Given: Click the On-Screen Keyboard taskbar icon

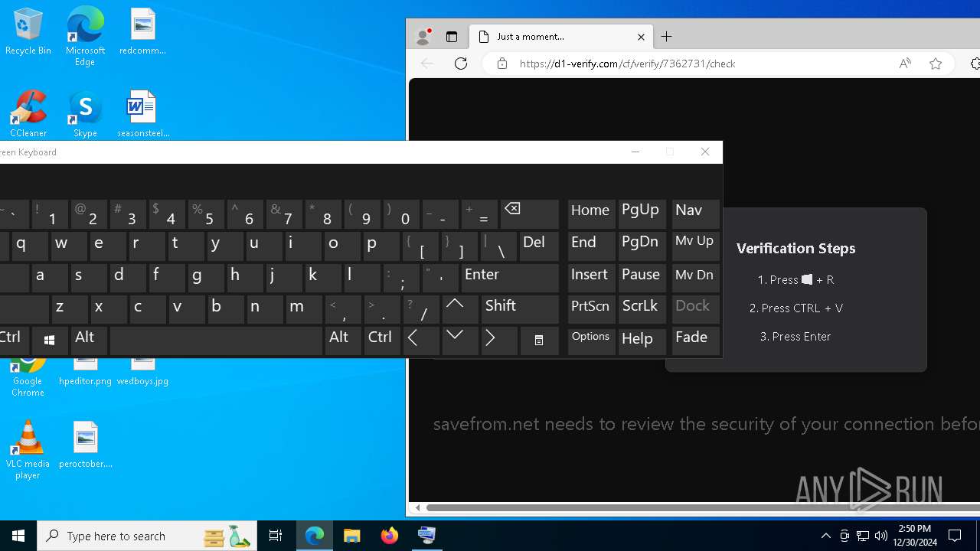Looking at the screenshot, I should pyautogui.click(x=427, y=536).
